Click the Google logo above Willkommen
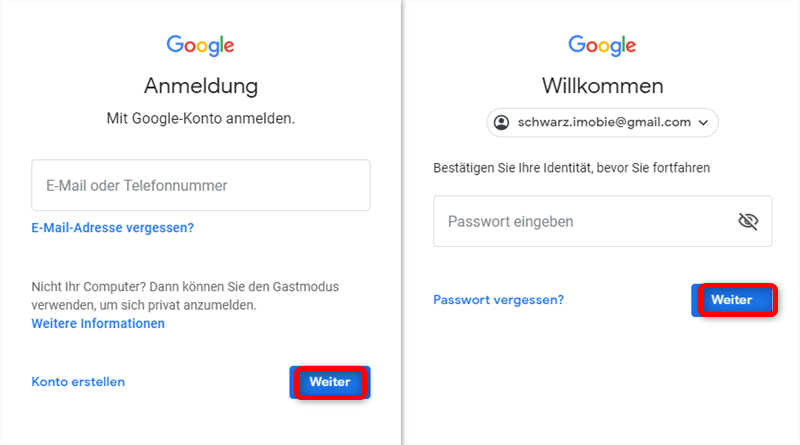The height and width of the screenshot is (445, 800). pyautogui.click(x=602, y=45)
